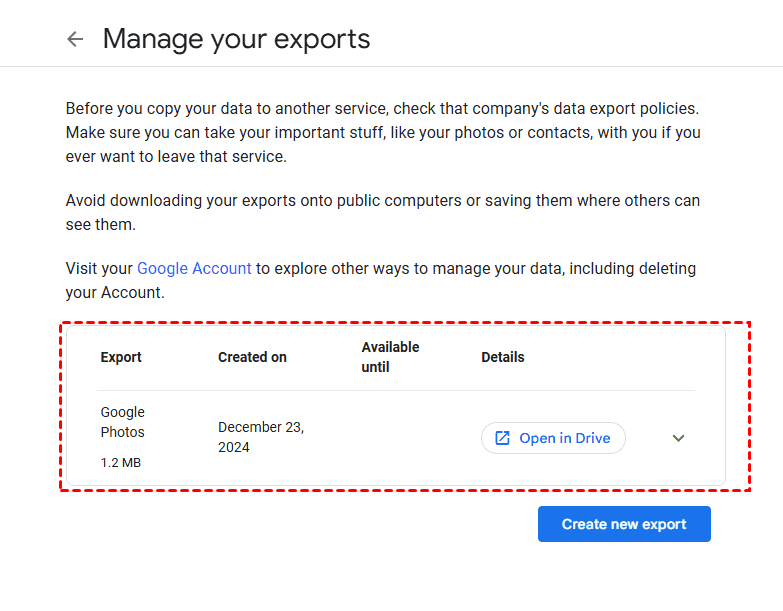Screen dimensions: 783x611
Task: Click the December 23, 2024 creation date
Action: [260, 437]
